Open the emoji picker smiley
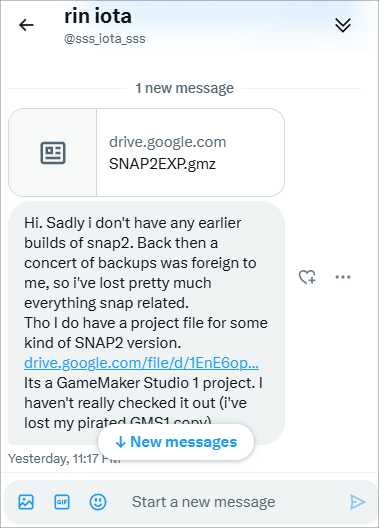 click(98, 502)
